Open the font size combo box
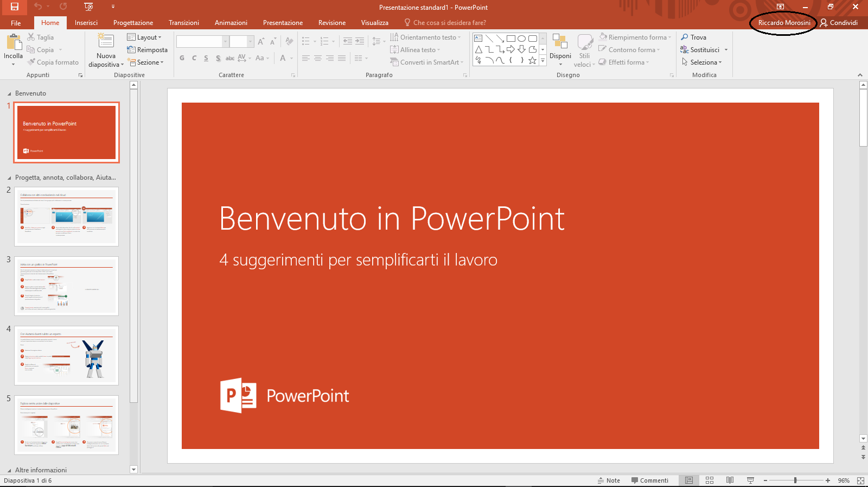The image size is (868, 487). click(x=241, y=42)
